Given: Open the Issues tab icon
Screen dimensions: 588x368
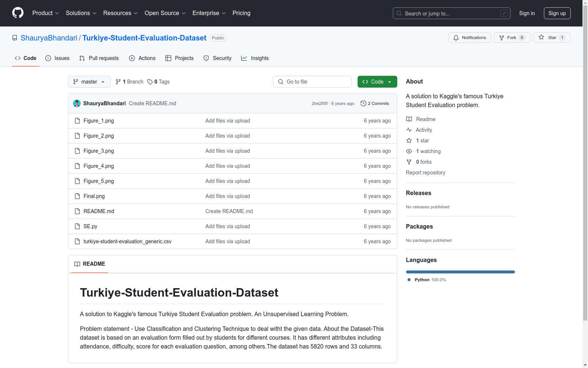Looking at the screenshot, I should point(48,58).
